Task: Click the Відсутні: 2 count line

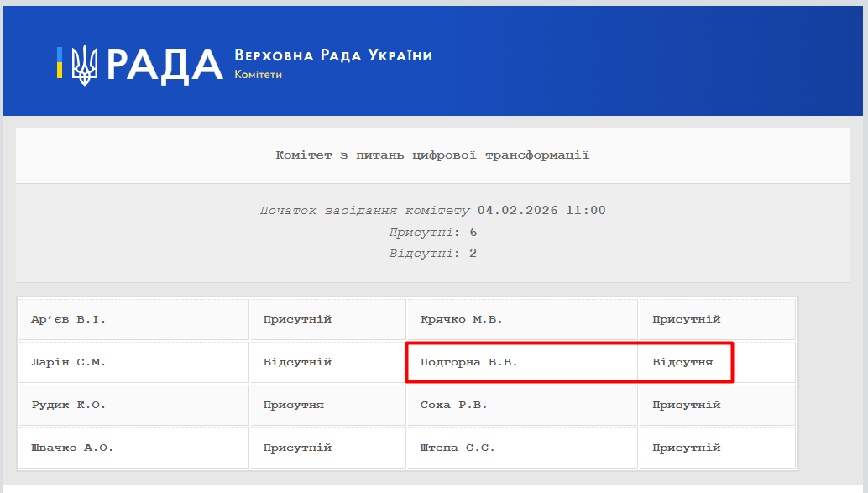Action: pos(433,253)
